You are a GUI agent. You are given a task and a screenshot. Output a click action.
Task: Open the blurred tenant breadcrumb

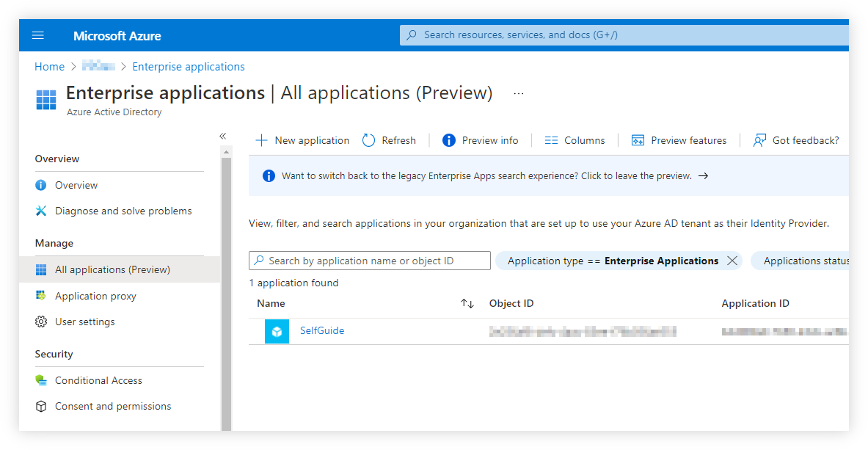click(x=98, y=67)
